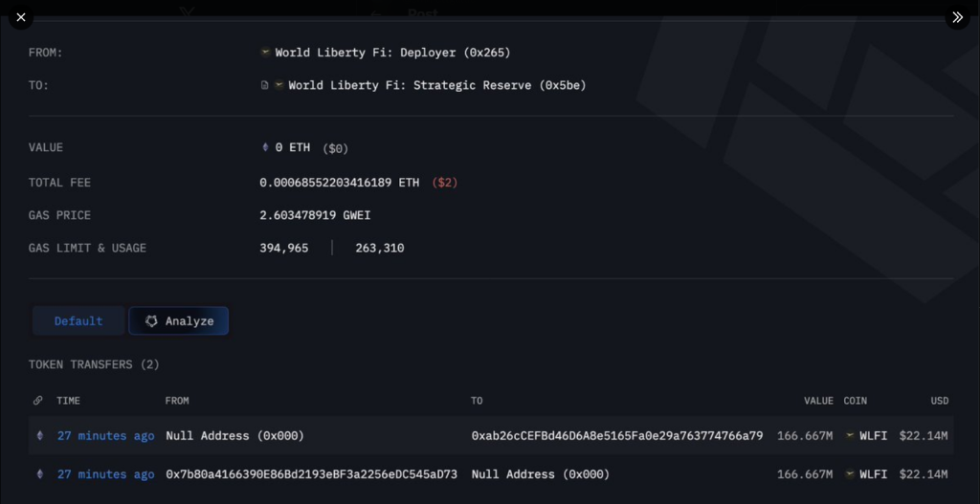Click the TO column header in transfers table
This screenshot has width=980, height=504.
click(x=477, y=401)
